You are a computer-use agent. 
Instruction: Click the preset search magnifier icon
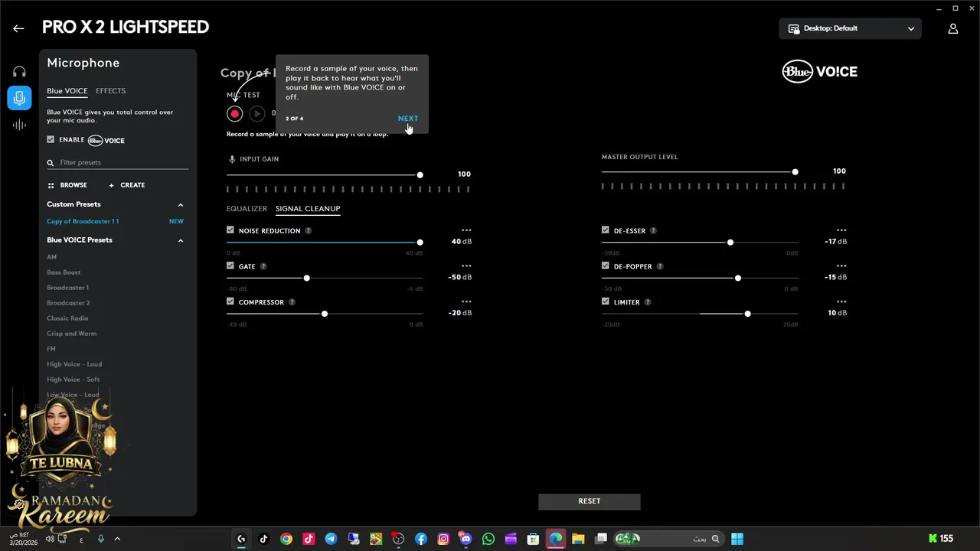click(51, 163)
